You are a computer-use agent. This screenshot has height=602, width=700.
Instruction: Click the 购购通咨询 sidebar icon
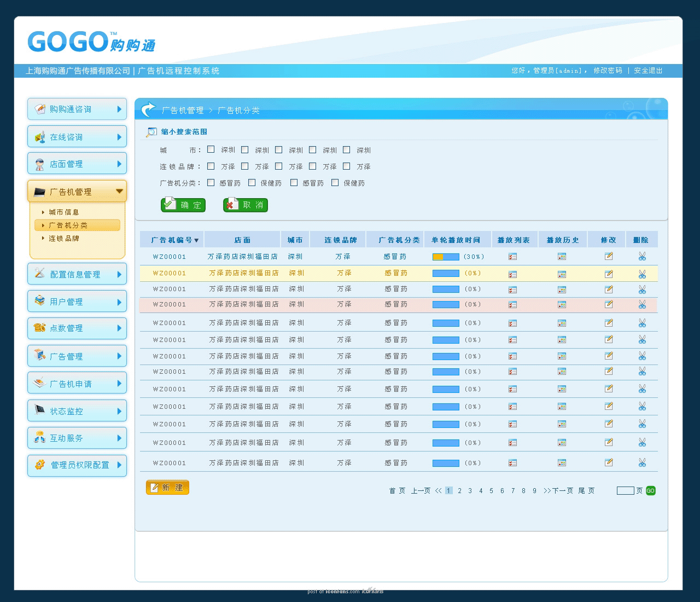pyautogui.click(x=40, y=109)
